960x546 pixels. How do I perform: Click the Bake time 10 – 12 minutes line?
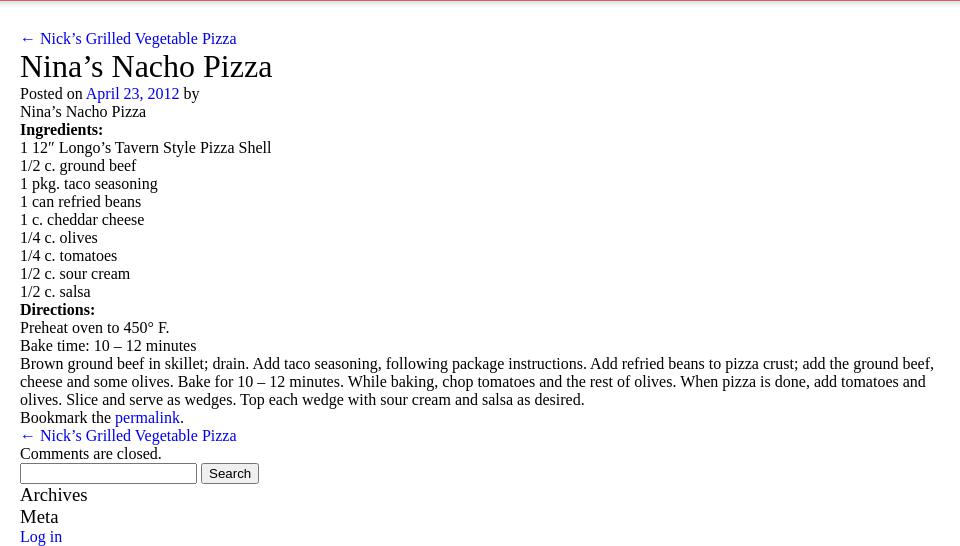[108, 346]
